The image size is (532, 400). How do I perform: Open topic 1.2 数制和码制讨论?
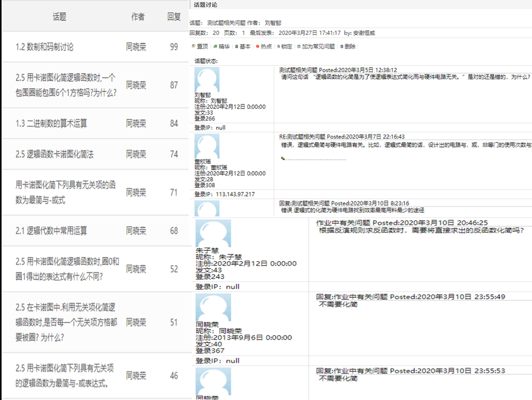point(44,47)
